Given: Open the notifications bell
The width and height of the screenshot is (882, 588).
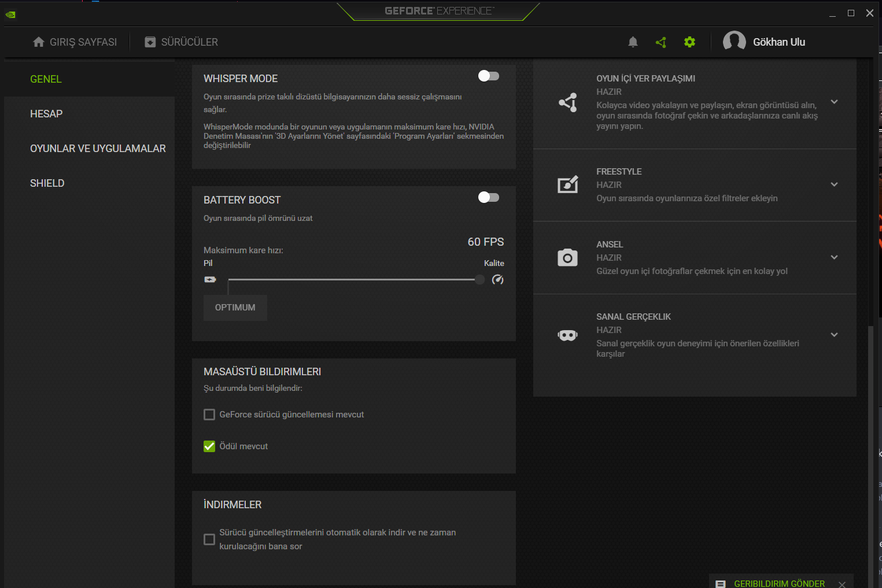Looking at the screenshot, I should 633,42.
